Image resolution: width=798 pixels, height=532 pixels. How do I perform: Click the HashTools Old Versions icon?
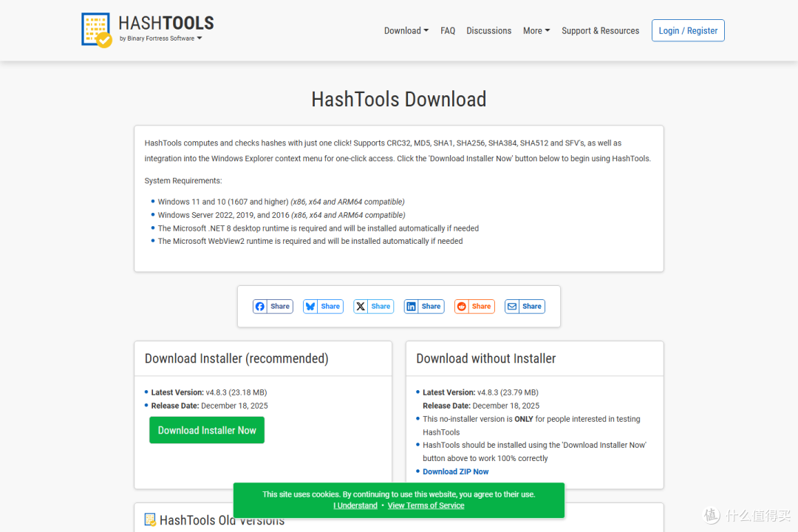[150, 519]
